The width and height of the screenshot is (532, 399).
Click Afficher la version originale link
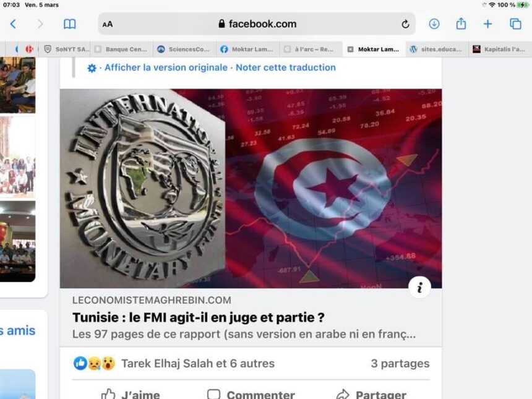click(166, 67)
